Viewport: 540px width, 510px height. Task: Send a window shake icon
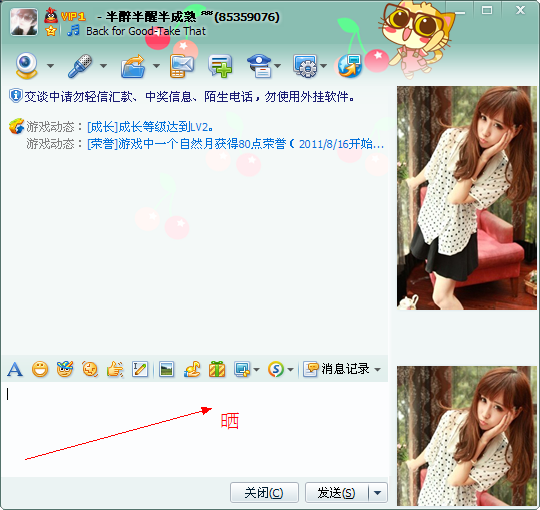[x=90, y=370]
